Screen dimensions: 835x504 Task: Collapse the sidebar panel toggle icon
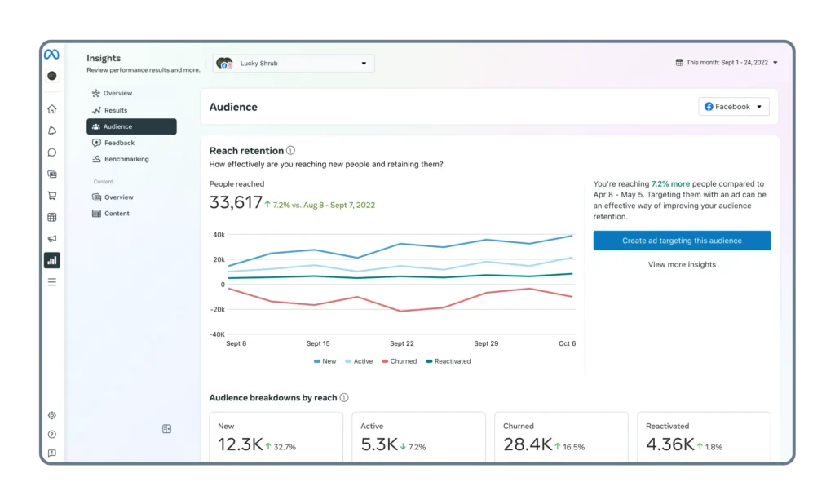pos(166,429)
